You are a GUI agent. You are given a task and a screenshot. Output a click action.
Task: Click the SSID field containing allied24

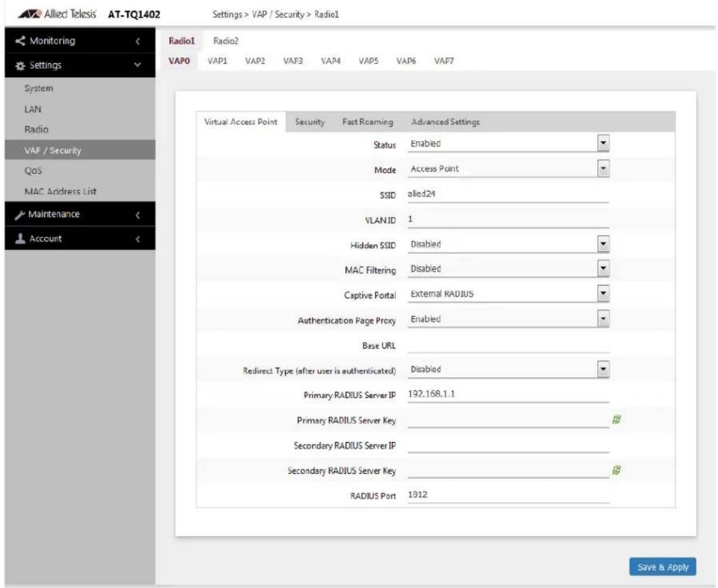[508, 194]
